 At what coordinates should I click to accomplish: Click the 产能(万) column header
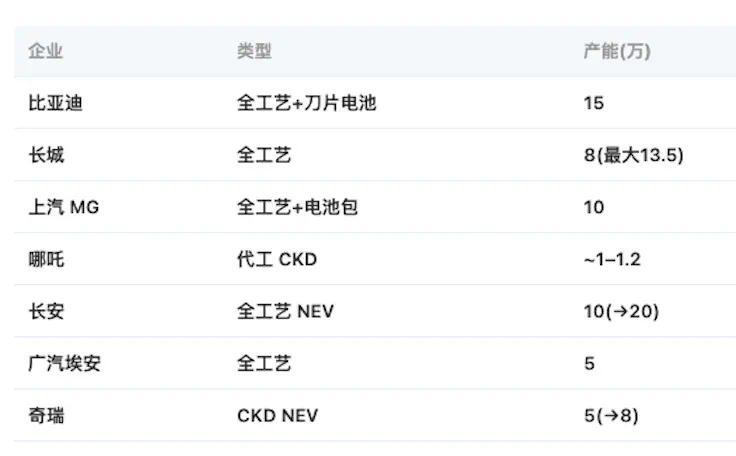[617, 51]
